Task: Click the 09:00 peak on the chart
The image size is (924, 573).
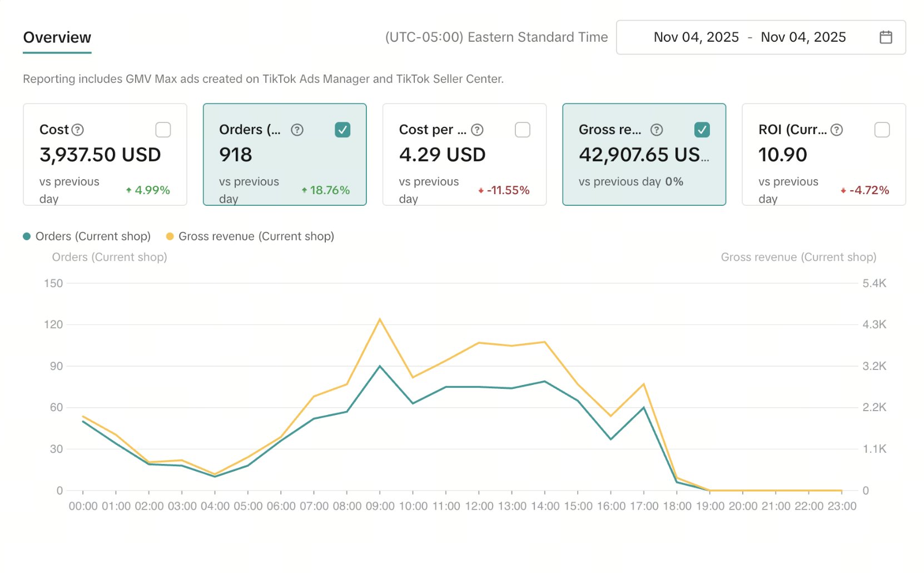Action: (x=380, y=319)
